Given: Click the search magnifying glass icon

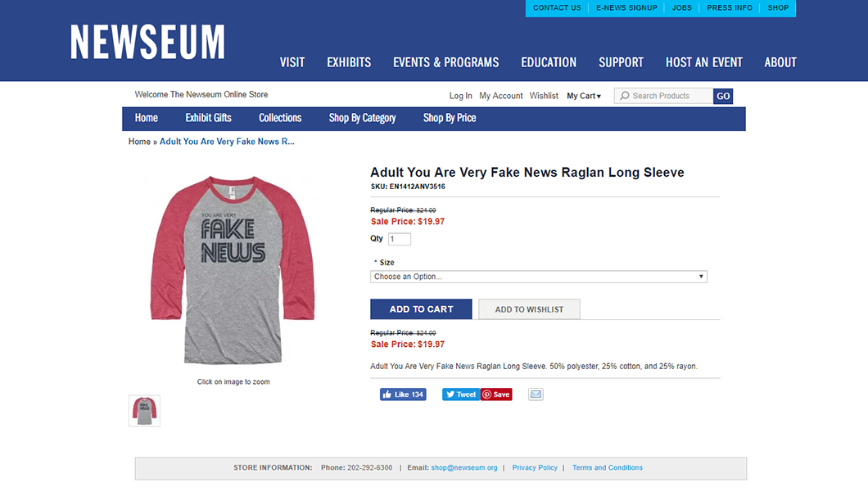Looking at the screenshot, I should 624,96.
